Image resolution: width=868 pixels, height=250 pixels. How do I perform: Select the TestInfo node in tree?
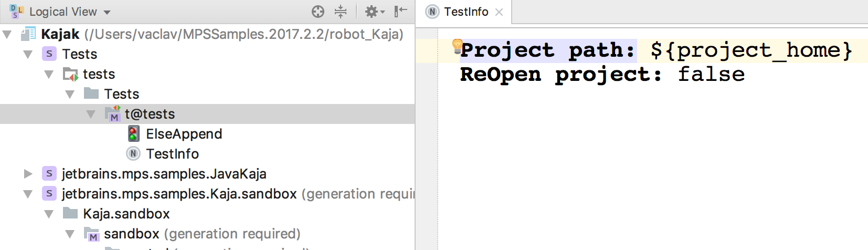tap(172, 154)
